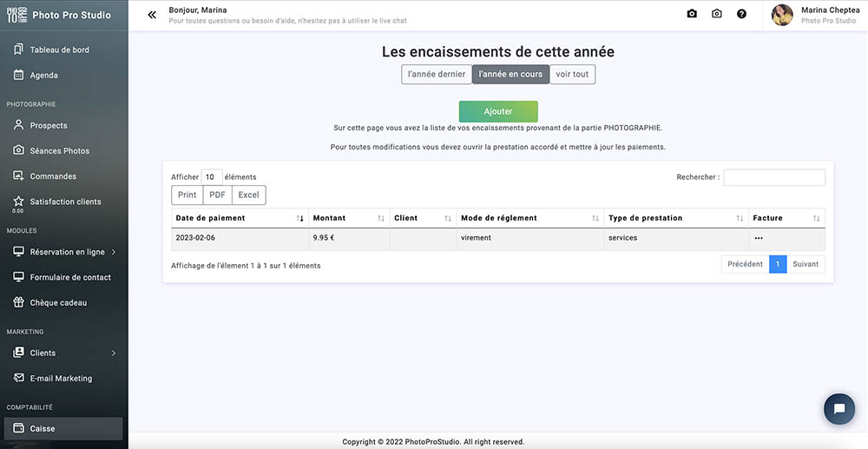
Task: Click the Tableau de bord bookmark icon
Action: click(x=18, y=50)
